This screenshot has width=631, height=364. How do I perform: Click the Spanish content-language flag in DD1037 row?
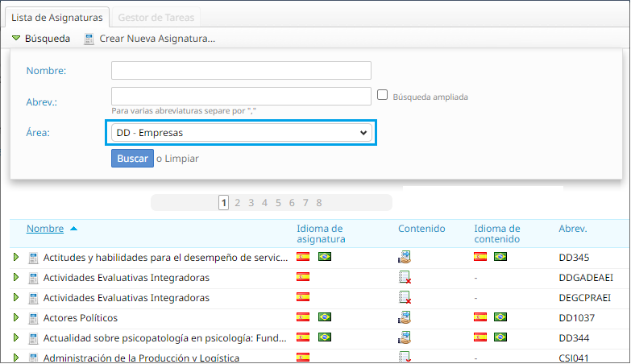[x=480, y=317]
